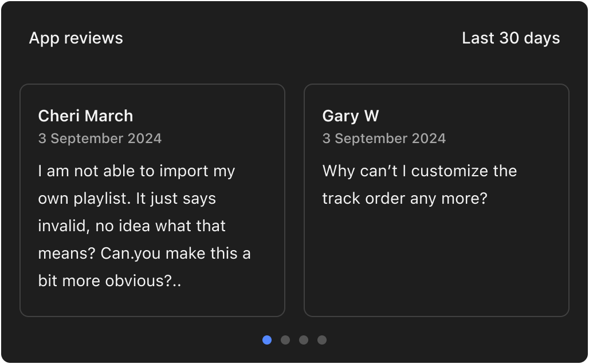Go to the first carousel page dot
This screenshot has height=364, width=589.
(x=267, y=340)
